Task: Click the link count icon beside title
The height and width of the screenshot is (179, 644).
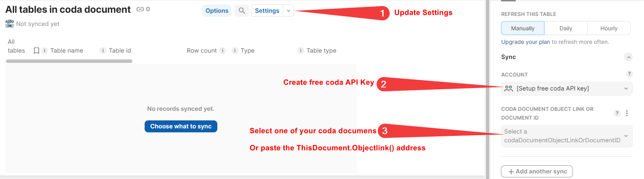Action: click(140, 9)
